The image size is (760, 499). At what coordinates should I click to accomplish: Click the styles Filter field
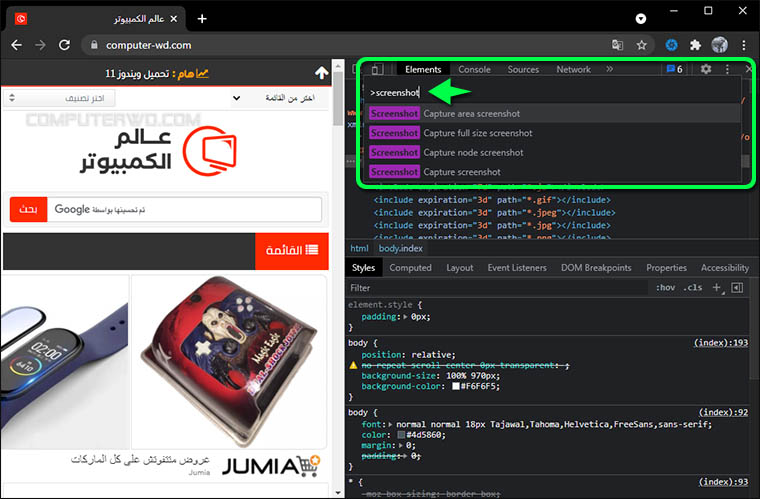click(497, 288)
